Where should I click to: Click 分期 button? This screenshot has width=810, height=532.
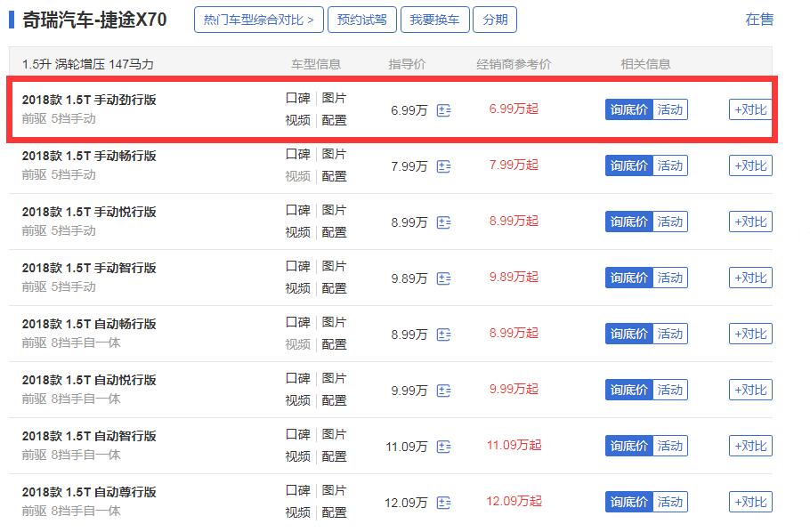click(x=495, y=20)
